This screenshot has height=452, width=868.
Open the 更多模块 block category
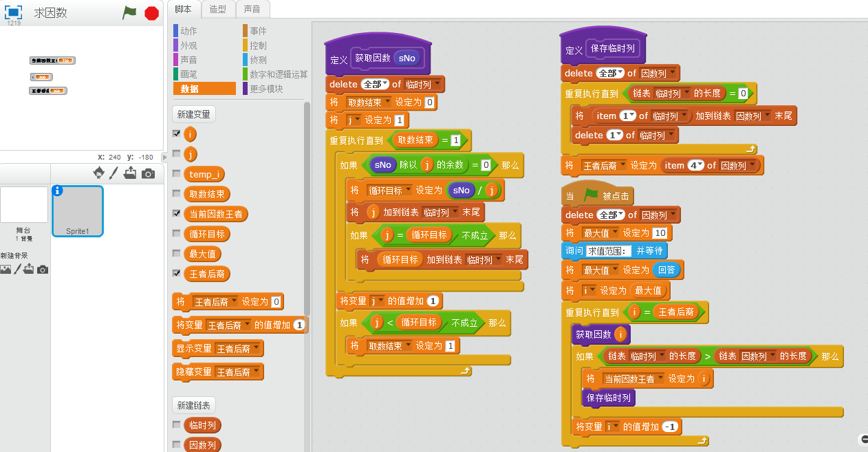pos(274,89)
